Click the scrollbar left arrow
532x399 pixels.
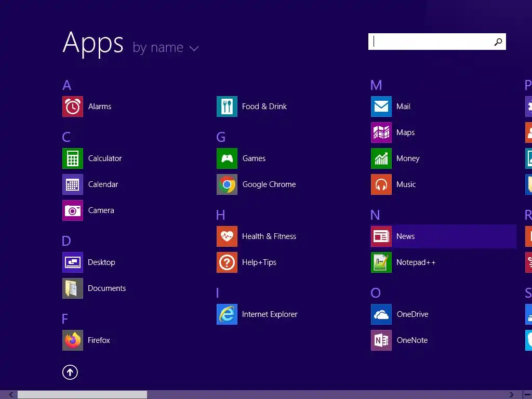point(11,395)
